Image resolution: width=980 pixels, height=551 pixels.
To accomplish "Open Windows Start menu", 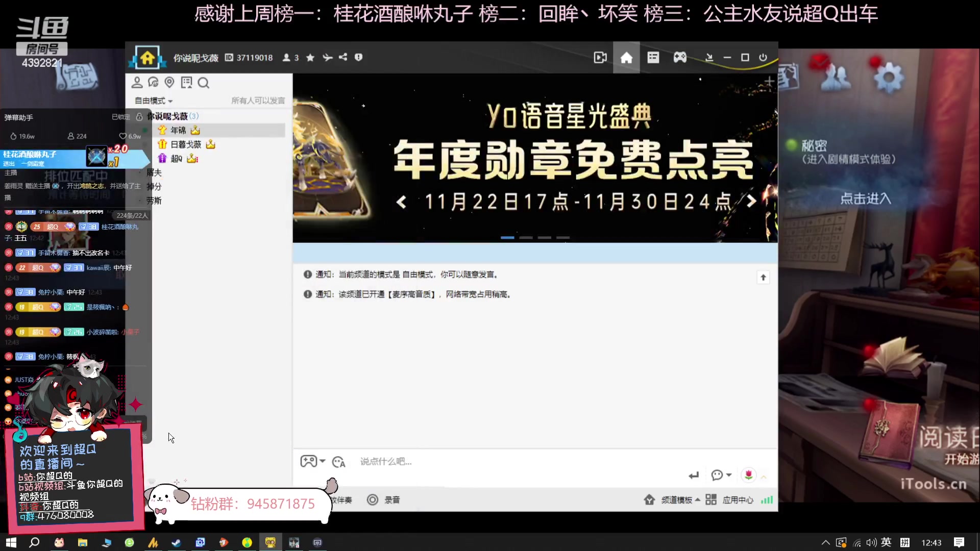I will point(11,542).
